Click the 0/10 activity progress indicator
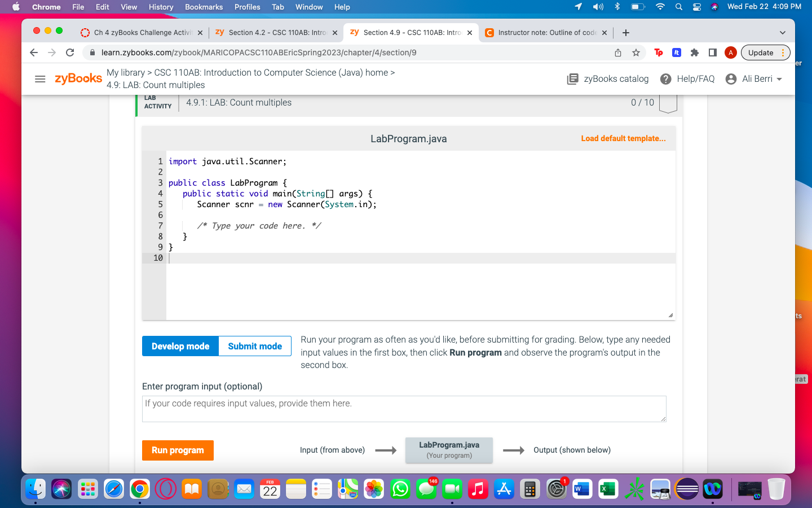The width and height of the screenshot is (812, 508). point(643,102)
